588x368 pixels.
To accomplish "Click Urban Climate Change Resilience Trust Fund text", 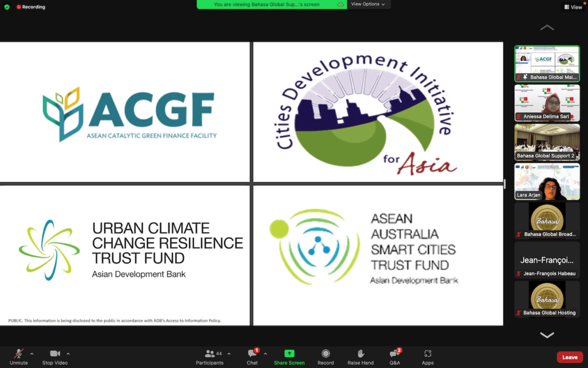I will [x=167, y=243].
